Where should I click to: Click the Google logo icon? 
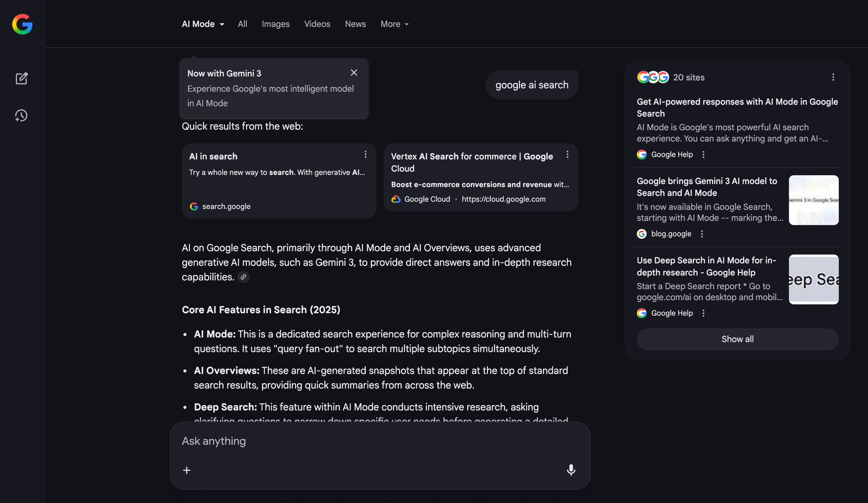tap(22, 24)
